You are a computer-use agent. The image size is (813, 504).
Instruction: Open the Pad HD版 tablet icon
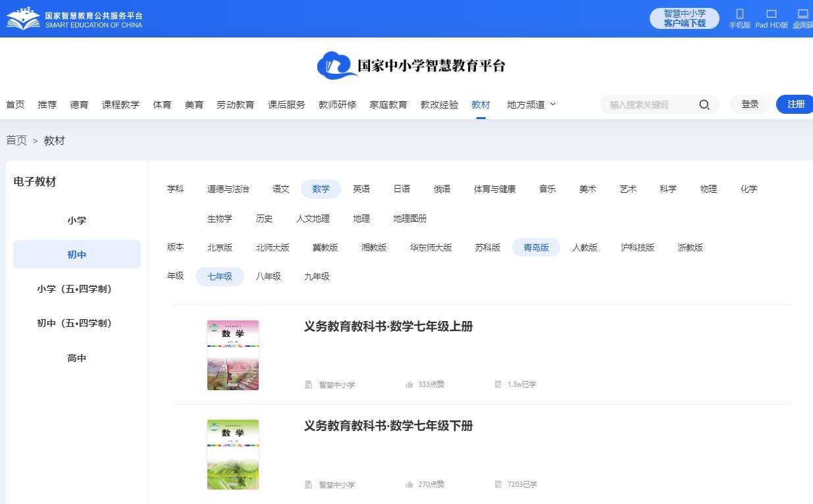coord(772,14)
